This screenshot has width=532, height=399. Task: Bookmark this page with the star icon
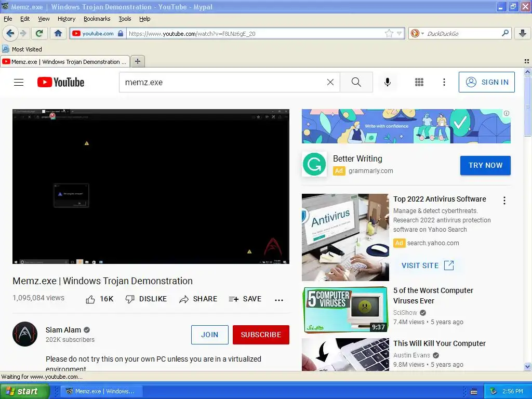pyautogui.click(x=389, y=33)
